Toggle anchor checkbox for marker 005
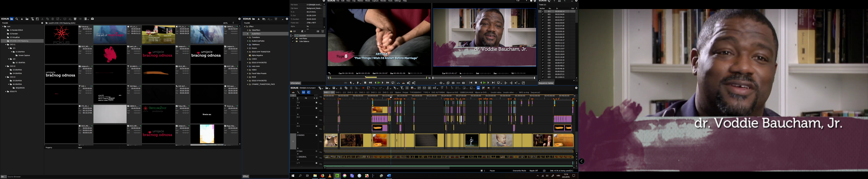The width and height of the screenshot is (868, 179). tap(542, 23)
